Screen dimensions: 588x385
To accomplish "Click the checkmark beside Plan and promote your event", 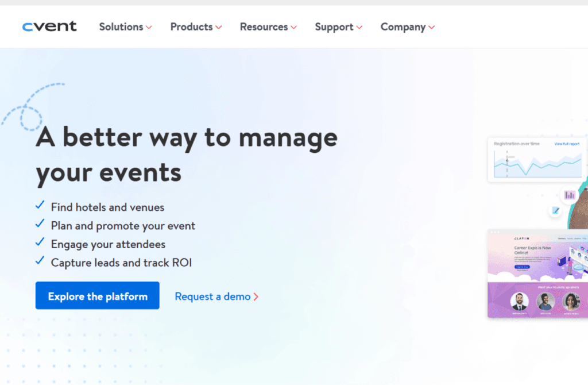I will point(40,224).
